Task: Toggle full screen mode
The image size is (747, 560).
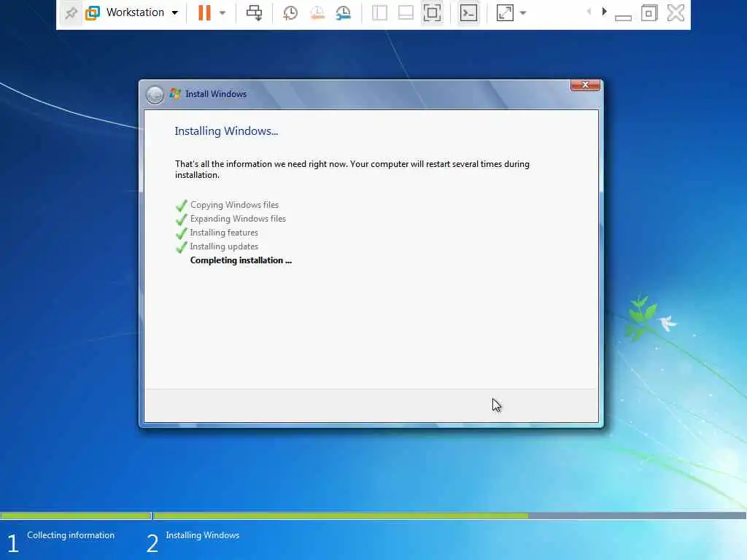Action: [432, 13]
